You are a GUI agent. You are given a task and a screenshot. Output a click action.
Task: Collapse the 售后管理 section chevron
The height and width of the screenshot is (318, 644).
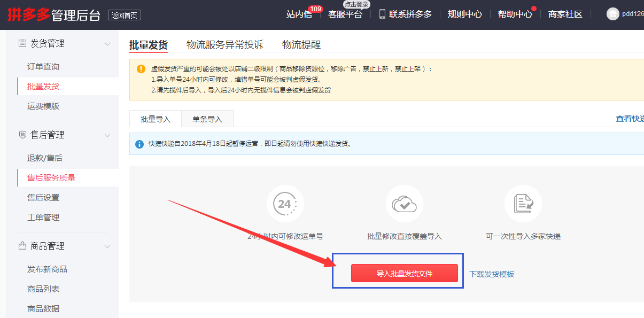coord(107,135)
